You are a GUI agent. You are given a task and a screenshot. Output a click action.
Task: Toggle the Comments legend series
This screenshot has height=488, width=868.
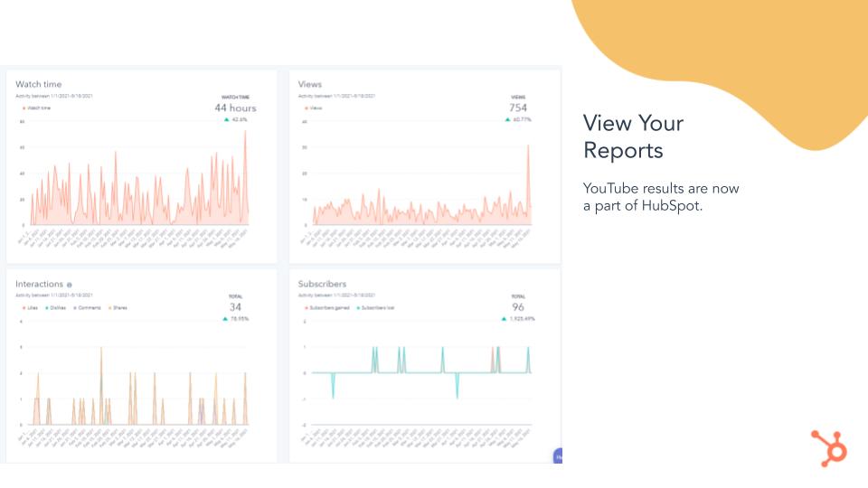click(x=88, y=307)
